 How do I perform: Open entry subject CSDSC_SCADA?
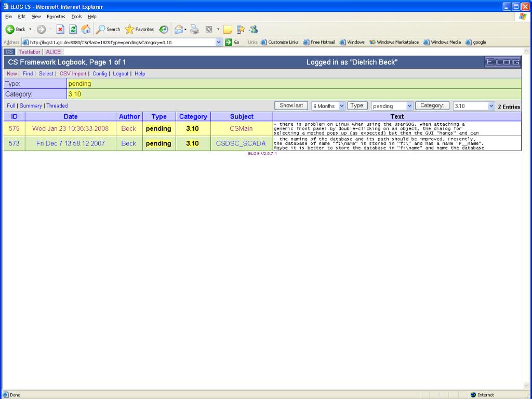pos(241,143)
